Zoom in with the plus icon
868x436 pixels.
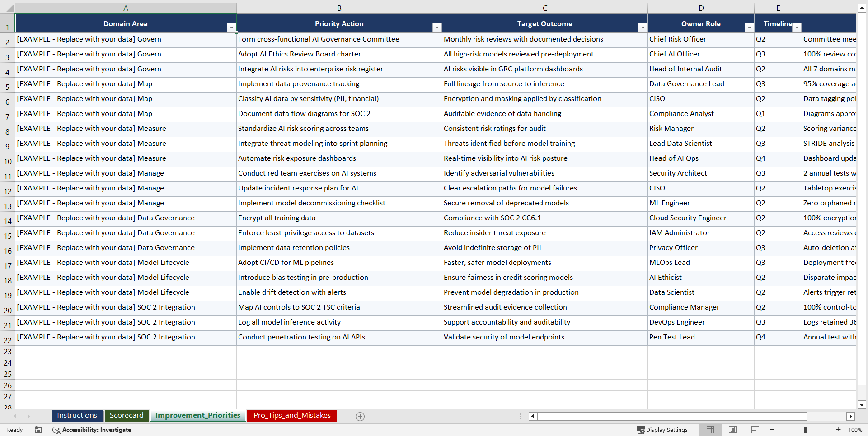point(838,430)
